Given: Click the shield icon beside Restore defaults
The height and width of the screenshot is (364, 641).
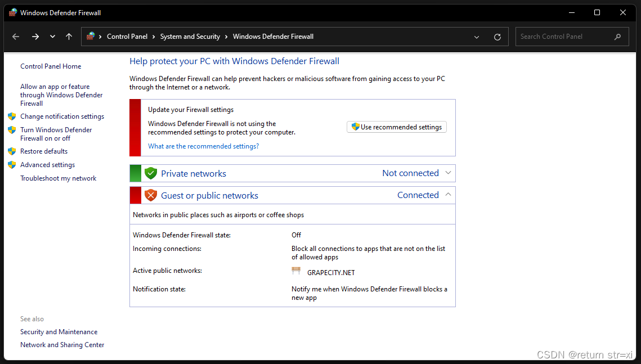Looking at the screenshot, I should (12, 151).
